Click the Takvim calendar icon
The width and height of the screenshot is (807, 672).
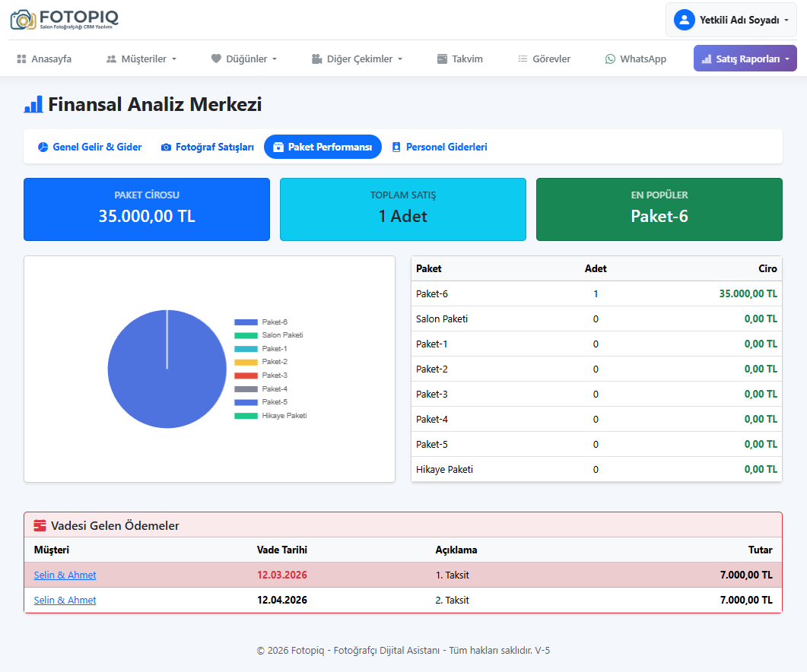coord(442,59)
